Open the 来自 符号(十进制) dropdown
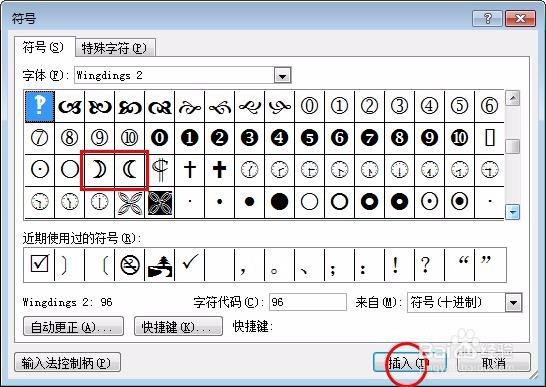546x387 pixels. (x=514, y=303)
